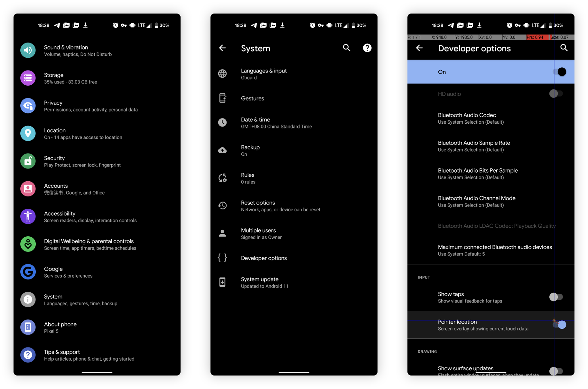
Task: Turn off the Developer options master switch
Action: coord(559,72)
